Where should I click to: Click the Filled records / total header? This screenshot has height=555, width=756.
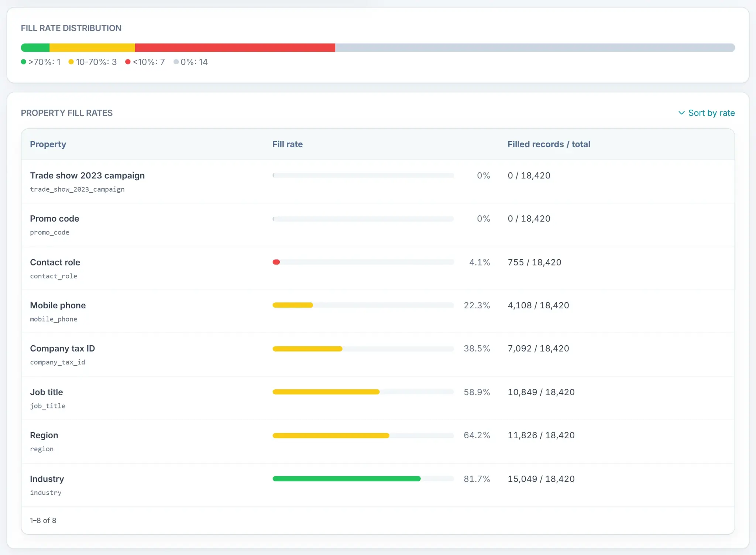tap(549, 144)
